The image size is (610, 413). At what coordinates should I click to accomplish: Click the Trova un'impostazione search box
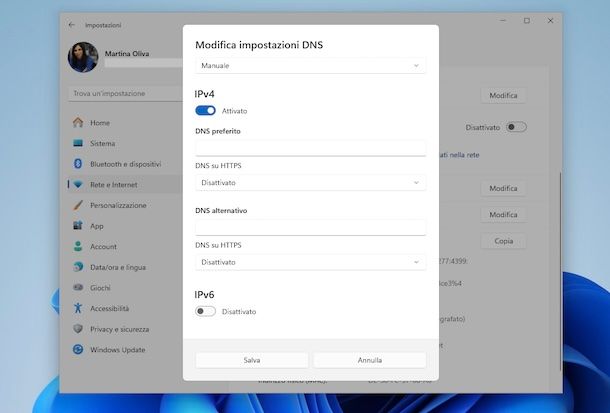pyautogui.click(x=125, y=93)
